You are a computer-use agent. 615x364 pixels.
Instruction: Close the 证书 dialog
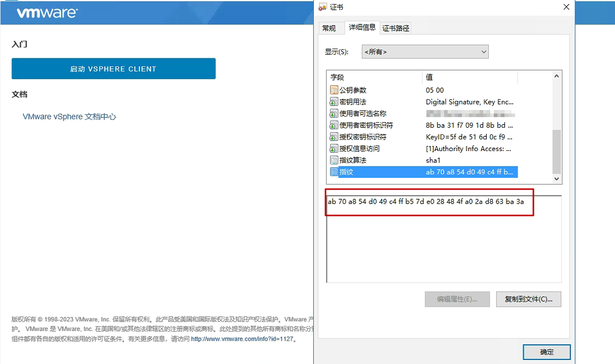point(566,7)
